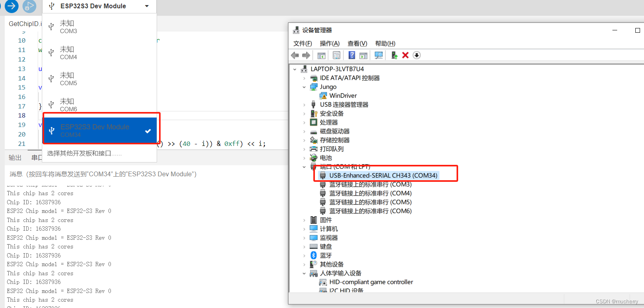The width and height of the screenshot is (644, 308).
Task: Scan for hardware changes monitor icon
Action: (379, 55)
